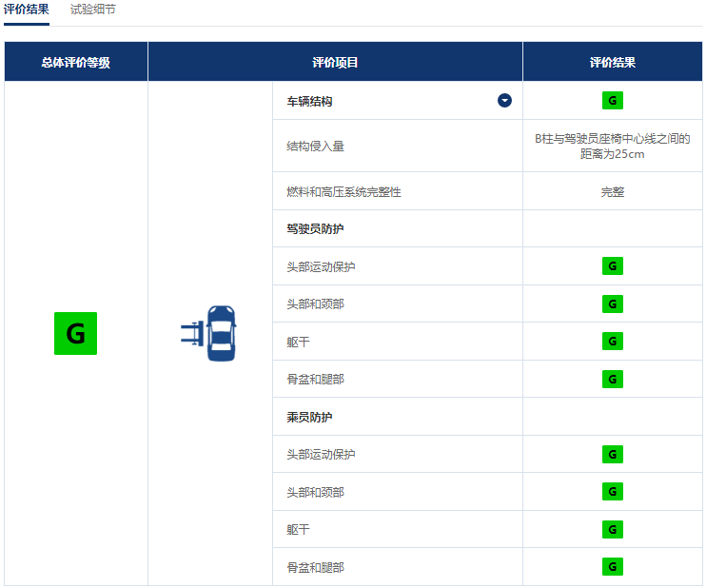Click the 结构侵入量 row label

pyautogui.click(x=315, y=147)
